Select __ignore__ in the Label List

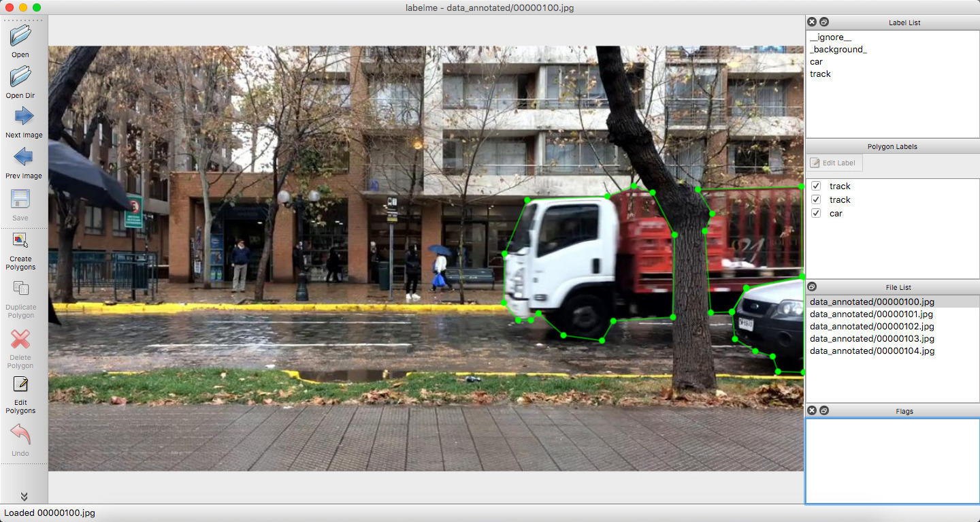coord(830,37)
